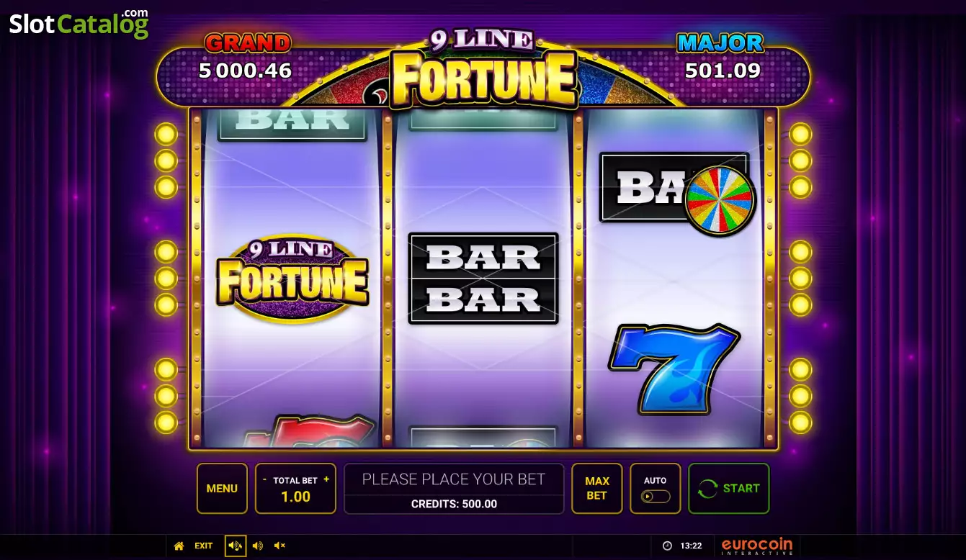The image size is (966, 560).
Task: Toggle the AUTO spin switch
Action: tap(656, 497)
